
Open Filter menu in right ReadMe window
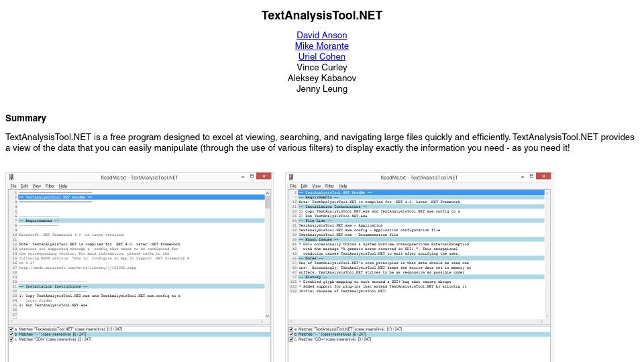[x=329, y=186]
